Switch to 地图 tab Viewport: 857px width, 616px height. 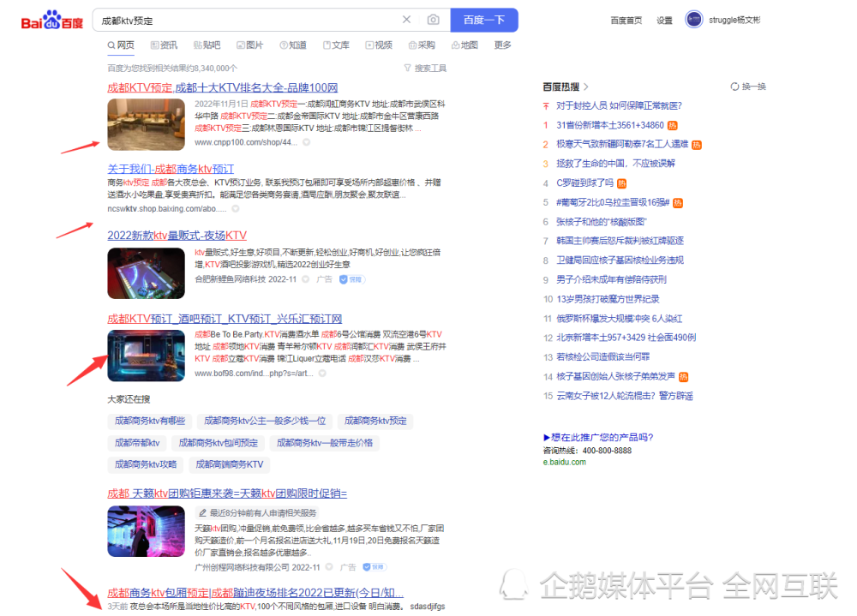coord(464,45)
